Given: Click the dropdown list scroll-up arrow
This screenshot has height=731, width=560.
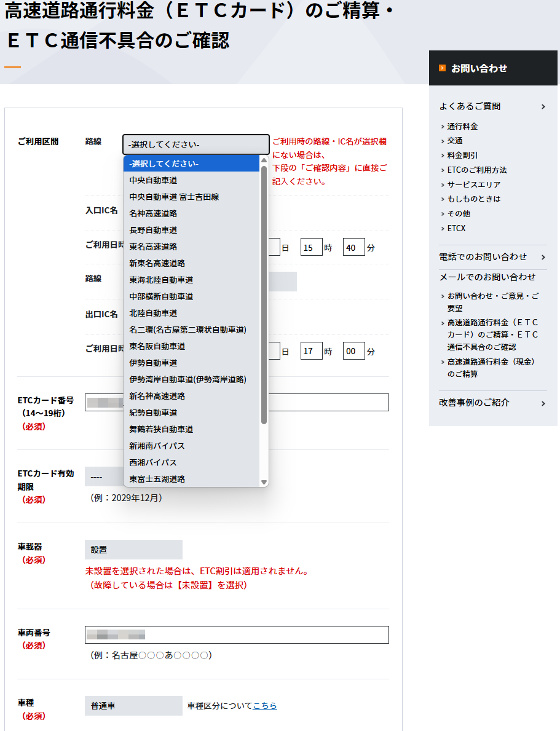Looking at the screenshot, I should tap(264, 160).
